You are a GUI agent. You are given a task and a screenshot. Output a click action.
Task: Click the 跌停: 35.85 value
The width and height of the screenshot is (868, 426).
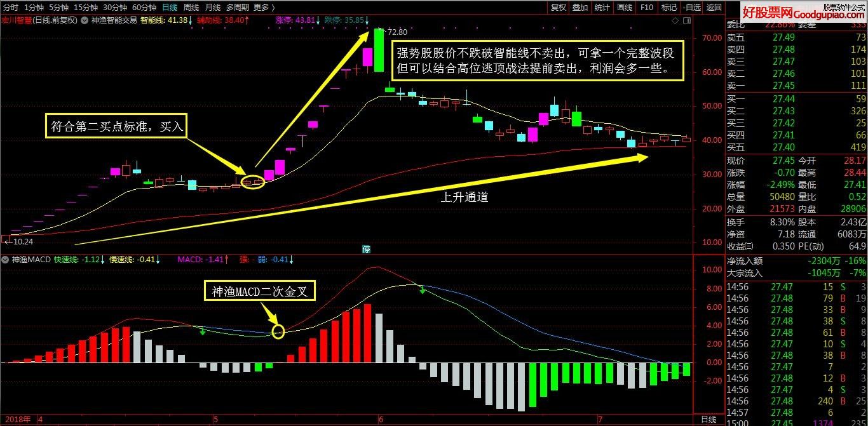tap(348, 20)
